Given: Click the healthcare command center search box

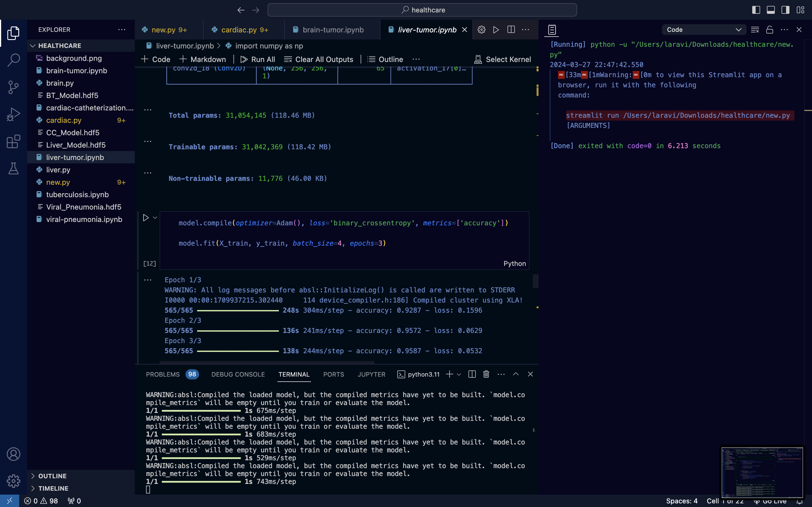Looking at the screenshot, I should pyautogui.click(x=422, y=10).
